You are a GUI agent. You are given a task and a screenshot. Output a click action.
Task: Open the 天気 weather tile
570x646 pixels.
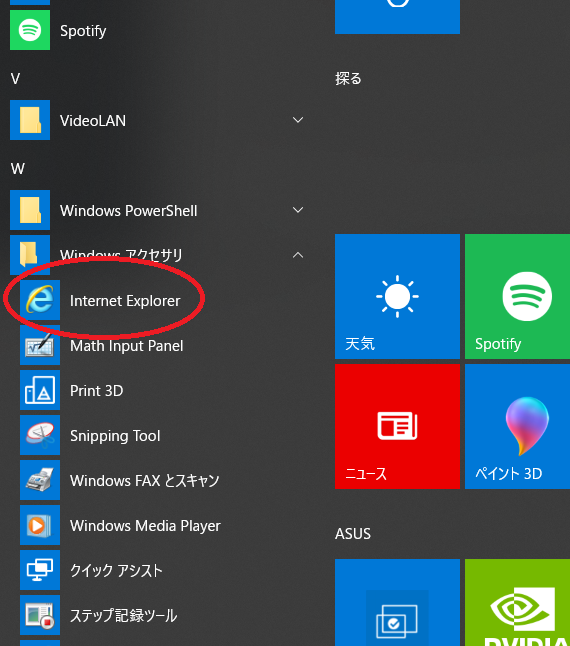(x=397, y=297)
